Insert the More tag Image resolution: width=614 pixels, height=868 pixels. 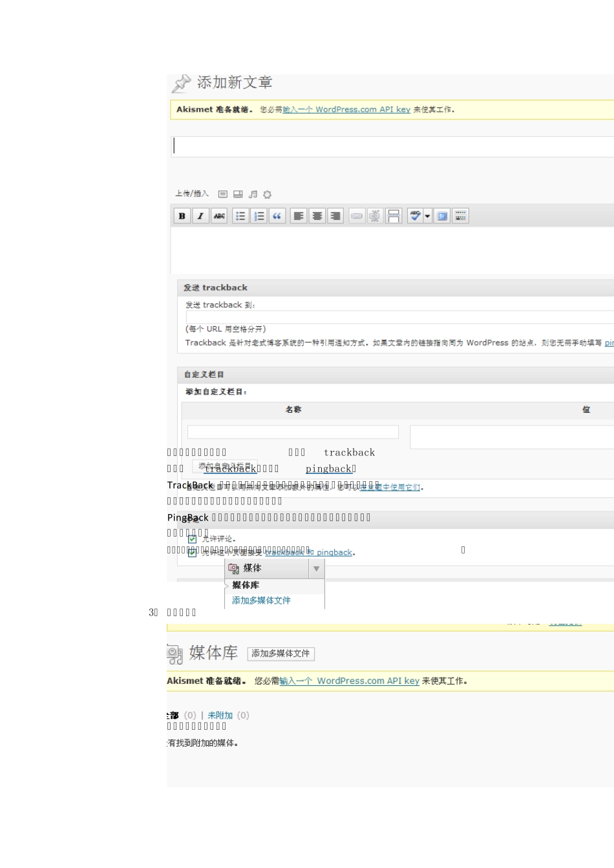pyautogui.click(x=394, y=216)
